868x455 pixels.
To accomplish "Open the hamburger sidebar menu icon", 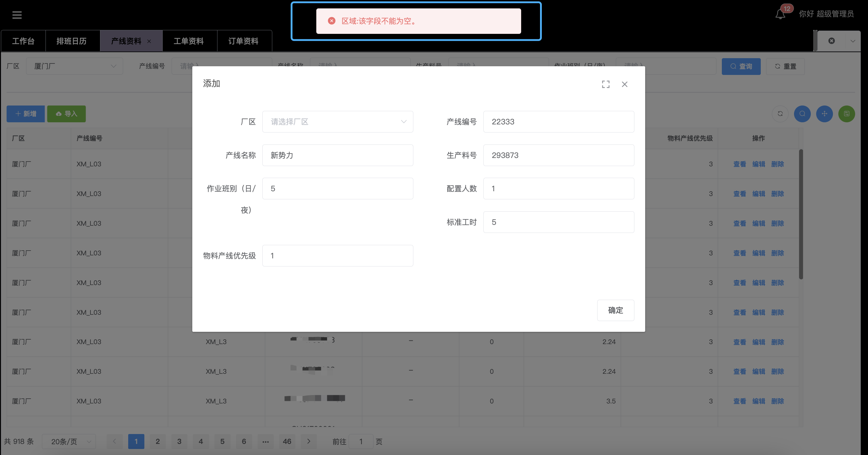I will tap(17, 14).
